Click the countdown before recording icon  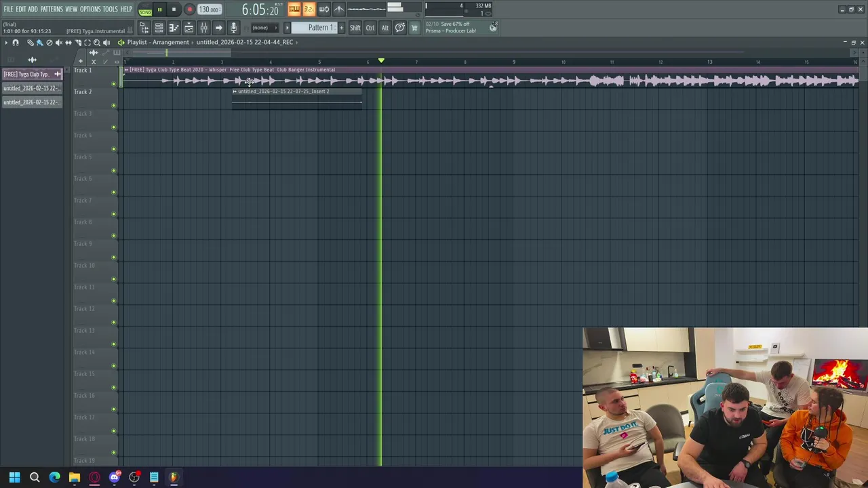tap(309, 9)
